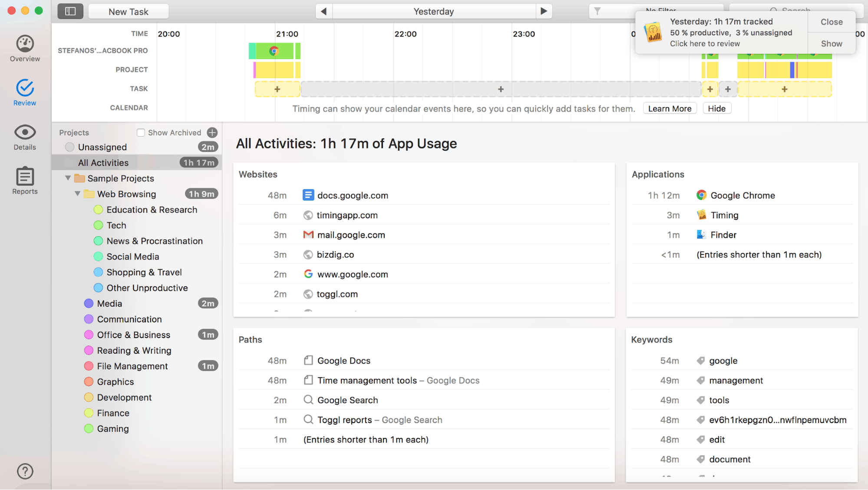Click mail.google.com Gmail icon

(x=308, y=235)
